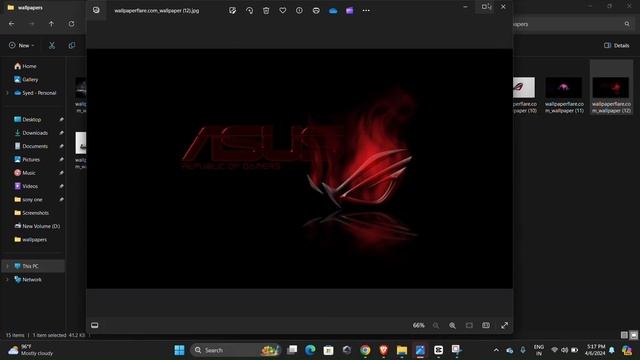Open the New dropdown in File Explorer
The image size is (640, 360).
pyautogui.click(x=22, y=45)
